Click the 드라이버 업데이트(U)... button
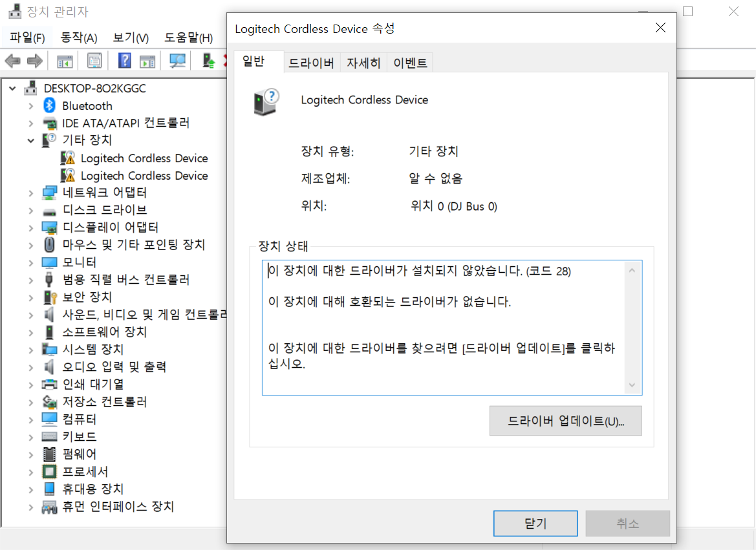This screenshot has width=756, height=550. pyautogui.click(x=566, y=421)
